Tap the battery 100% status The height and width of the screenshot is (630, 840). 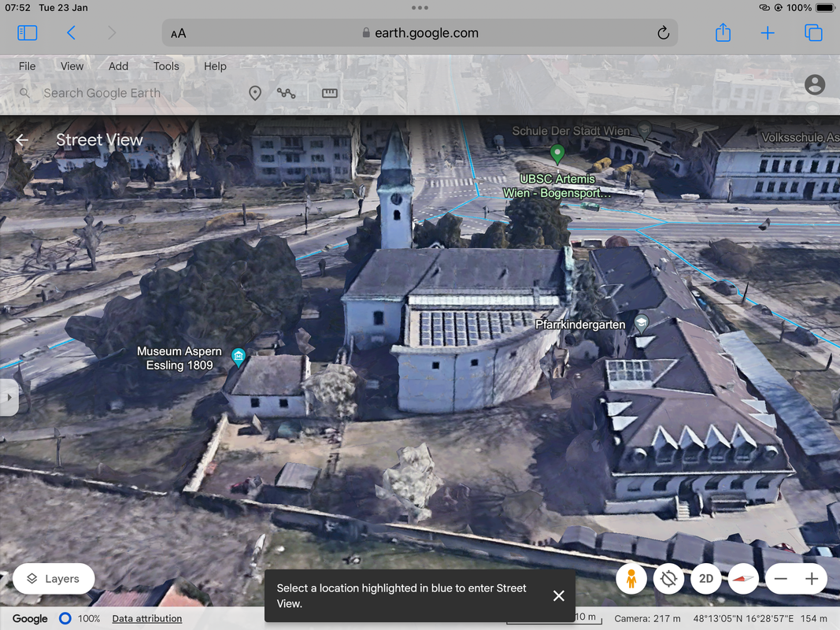810,8
